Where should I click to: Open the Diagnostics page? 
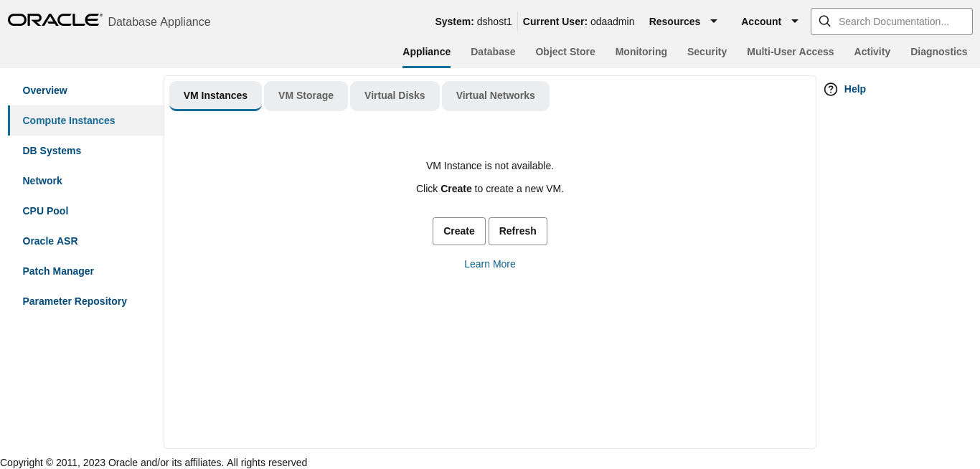coord(938,52)
